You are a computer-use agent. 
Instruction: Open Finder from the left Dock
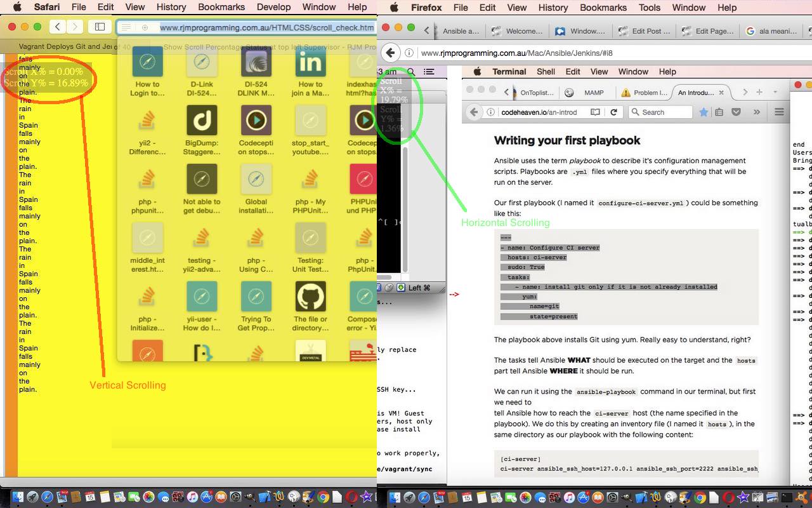click(18, 497)
